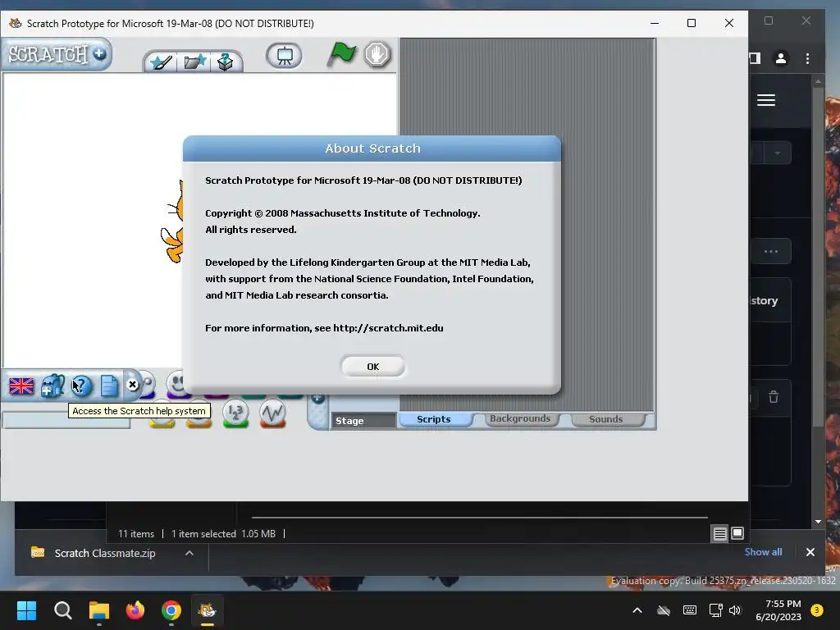
Task: Click the backpack icon in Scratch menu
Action: pyautogui.click(x=52, y=386)
